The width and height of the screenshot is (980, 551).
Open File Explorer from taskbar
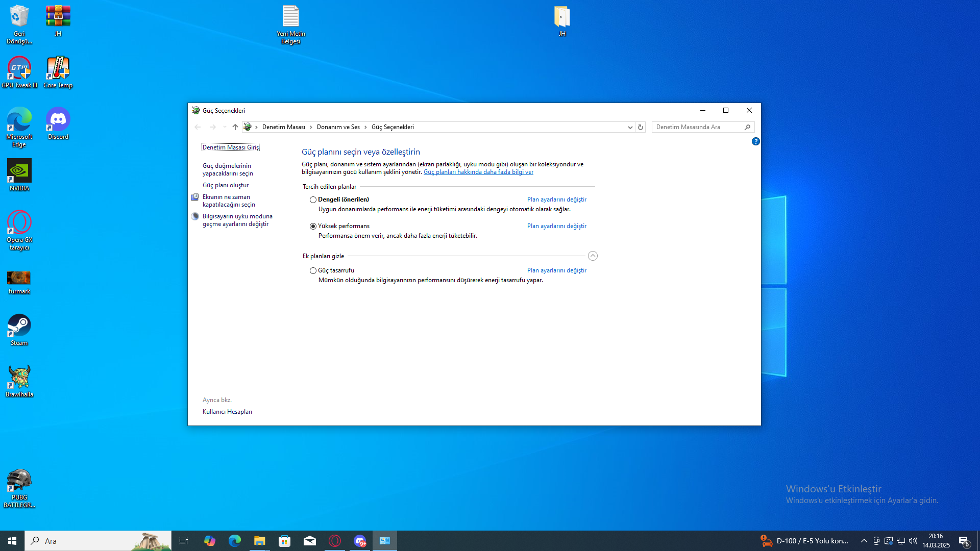tap(260, 541)
